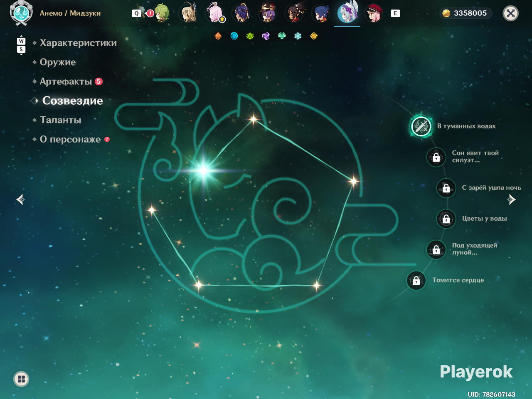This screenshot has width=532, height=399.
Task: Click the Anemo element emblem beside Мидзуки's name
Action: pos(21,13)
